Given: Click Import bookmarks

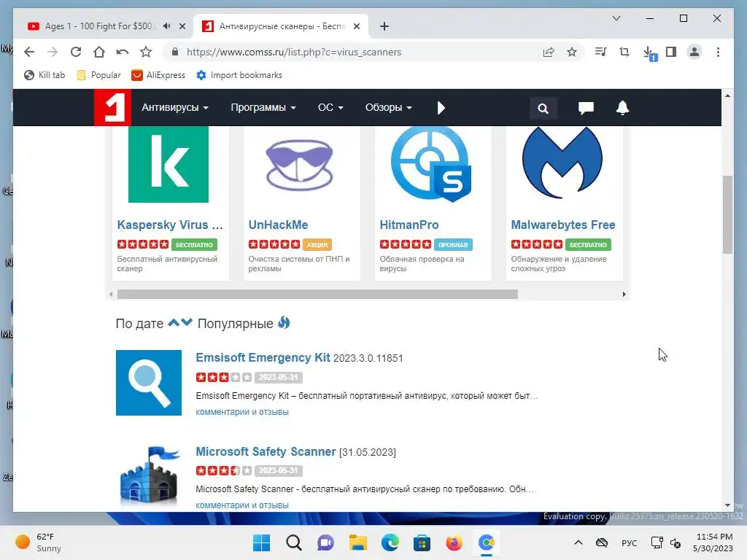Looking at the screenshot, I should pyautogui.click(x=239, y=75).
